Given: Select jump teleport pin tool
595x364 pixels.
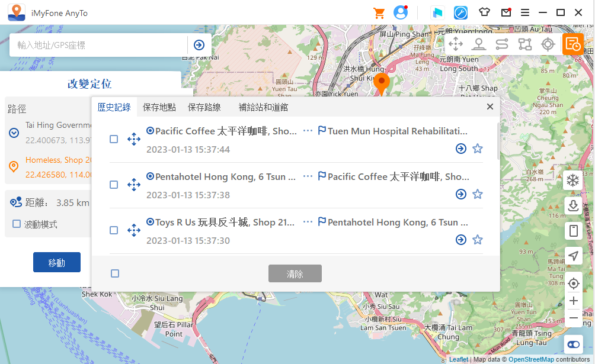Looking at the screenshot, I should tap(478, 44).
